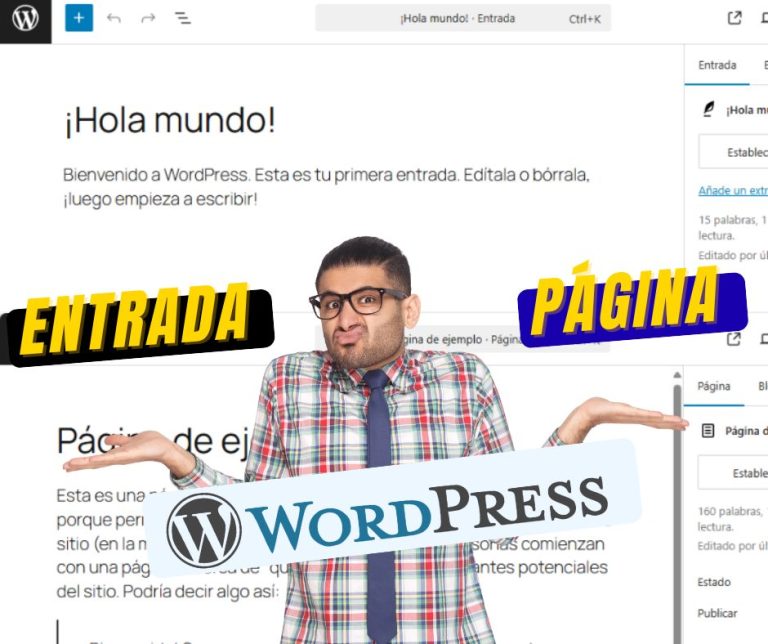This screenshot has width=768, height=644.
Task: Click the lower editor's vertical scrollbar
Action: tap(677, 514)
